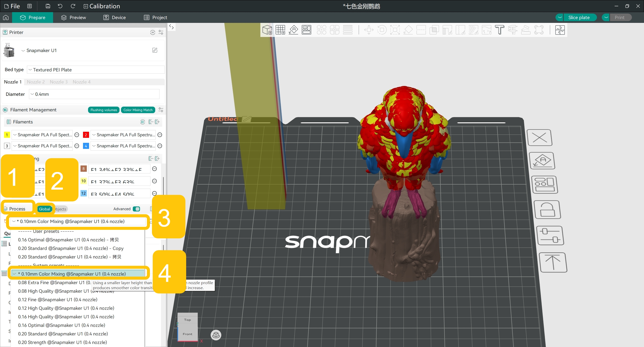Open the Bed type dropdown

point(96,70)
